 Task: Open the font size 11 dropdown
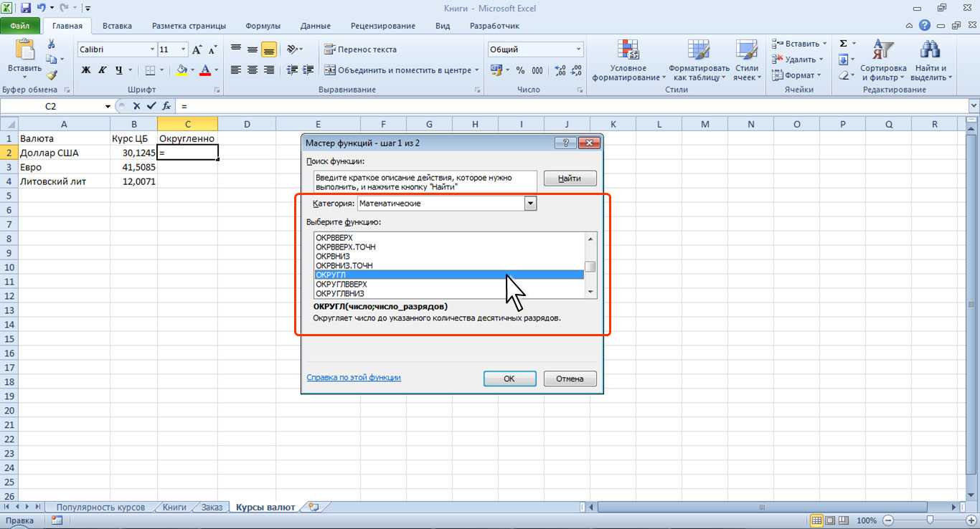(x=183, y=49)
